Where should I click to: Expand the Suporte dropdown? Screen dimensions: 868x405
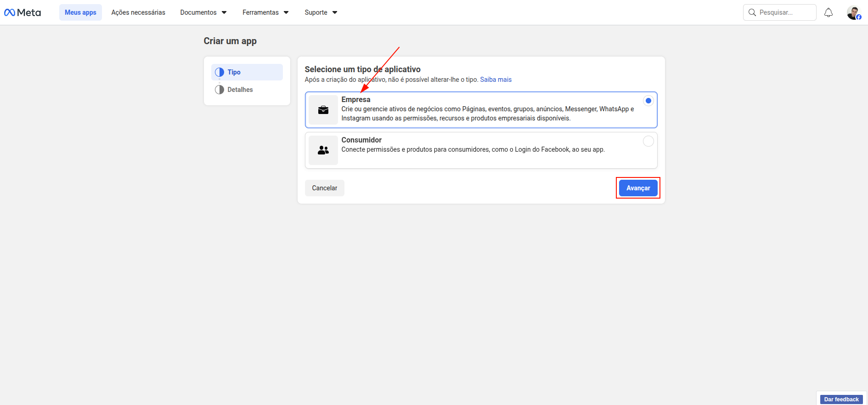coord(321,12)
